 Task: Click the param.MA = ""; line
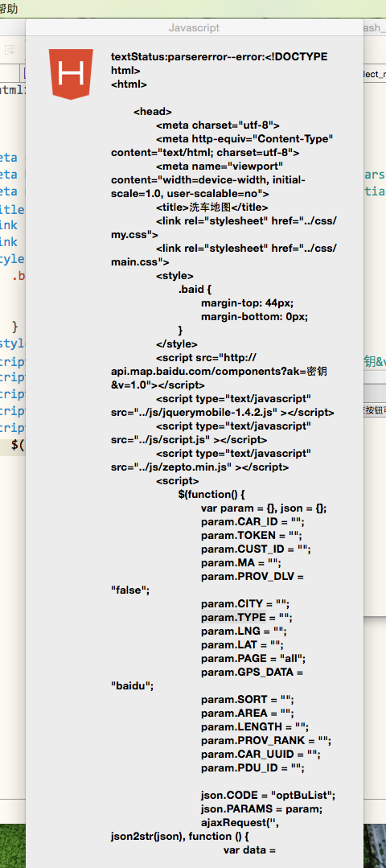tap(241, 563)
